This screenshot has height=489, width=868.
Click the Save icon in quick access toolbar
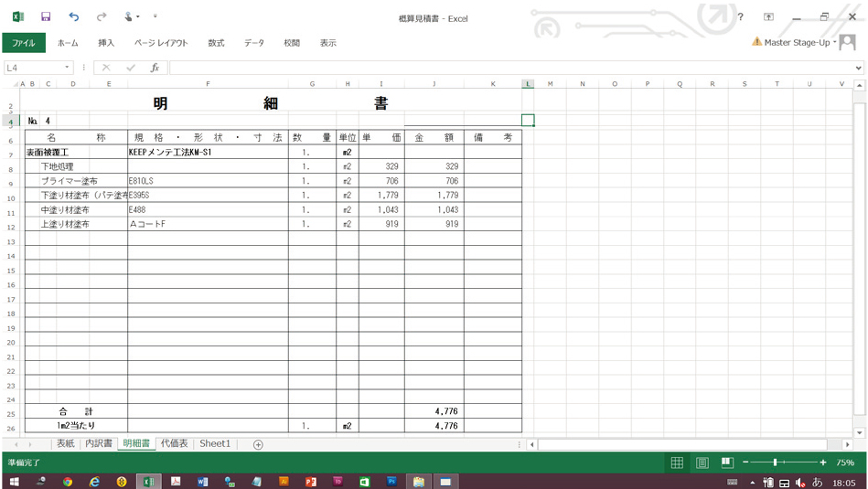tap(46, 16)
